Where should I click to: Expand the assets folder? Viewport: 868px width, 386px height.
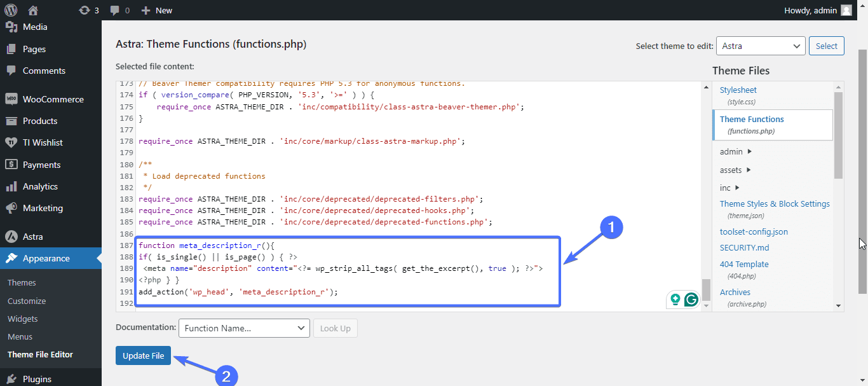point(736,170)
